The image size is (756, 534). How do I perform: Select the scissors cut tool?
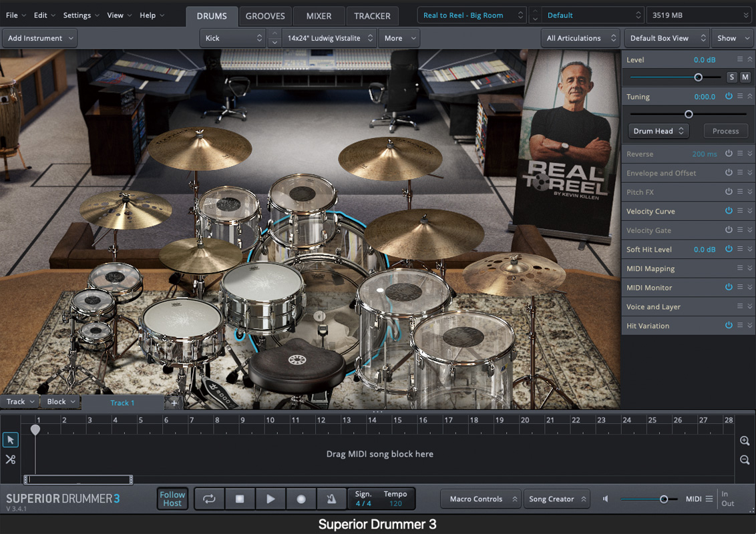pyautogui.click(x=10, y=459)
